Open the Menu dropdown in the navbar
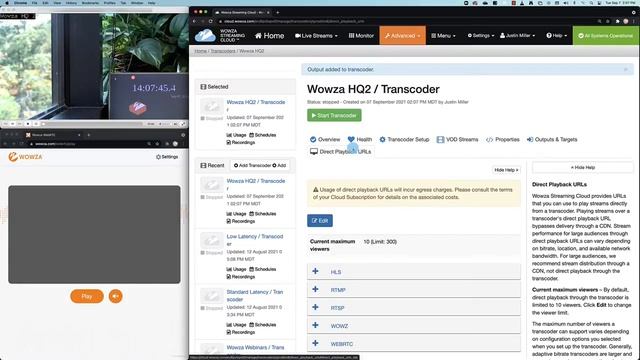 click(x=443, y=36)
